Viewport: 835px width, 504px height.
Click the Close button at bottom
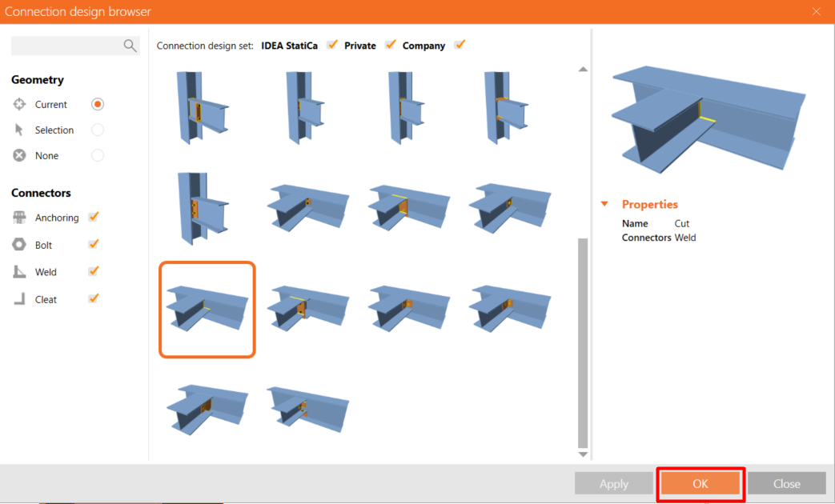[x=786, y=484]
